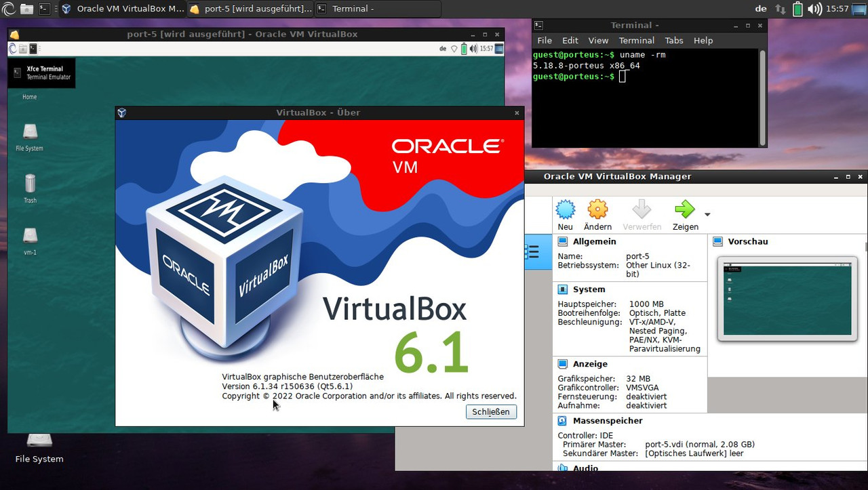868x490 pixels.
Task: Click the System section chip icon
Action: (562, 289)
